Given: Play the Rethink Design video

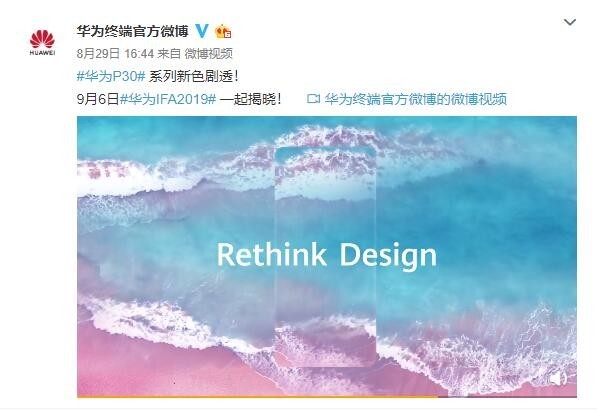Looking at the screenshot, I should [x=327, y=256].
